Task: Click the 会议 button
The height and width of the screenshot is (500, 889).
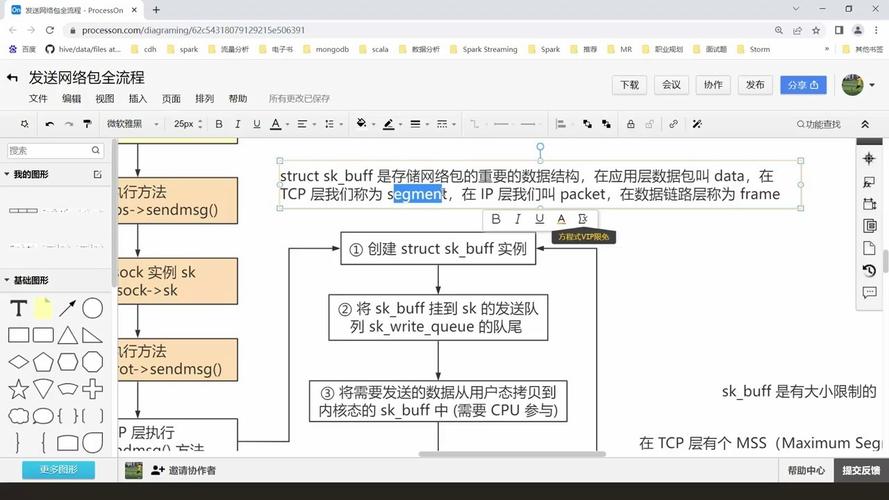Action: [x=671, y=85]
